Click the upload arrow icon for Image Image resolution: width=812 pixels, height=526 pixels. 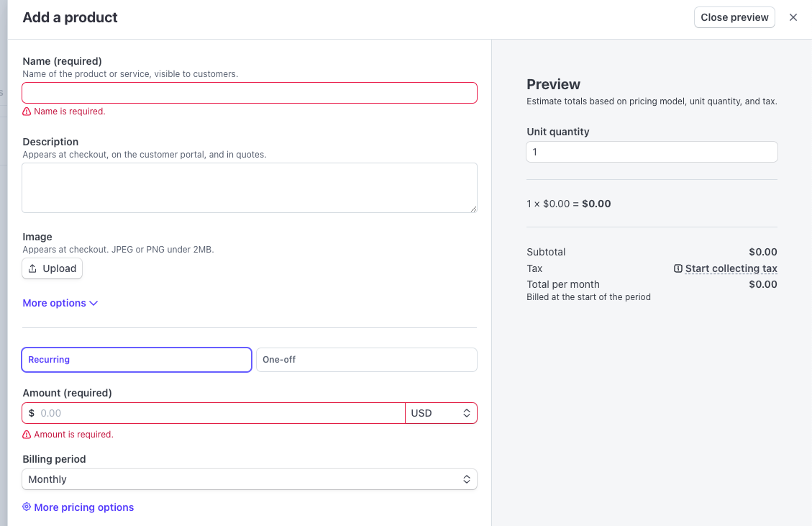32,268
